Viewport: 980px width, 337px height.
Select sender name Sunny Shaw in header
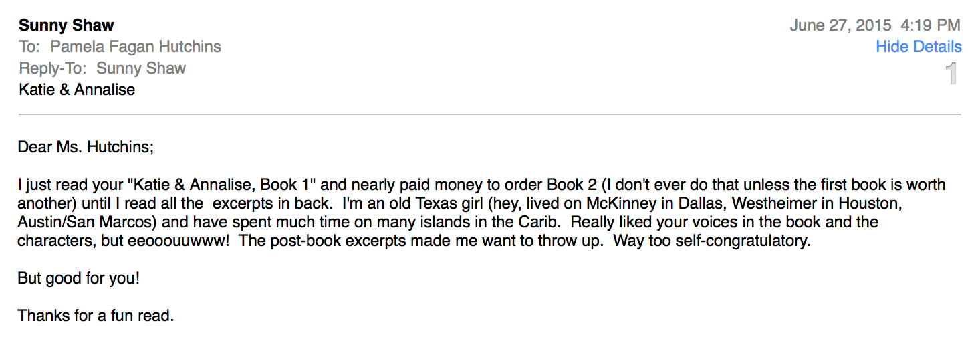66,25
